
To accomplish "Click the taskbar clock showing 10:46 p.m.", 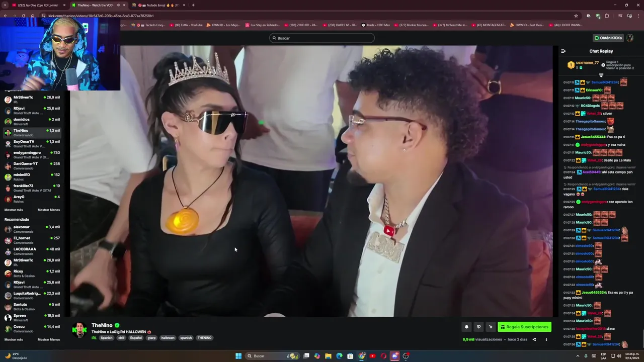I will tap(632, 356).
